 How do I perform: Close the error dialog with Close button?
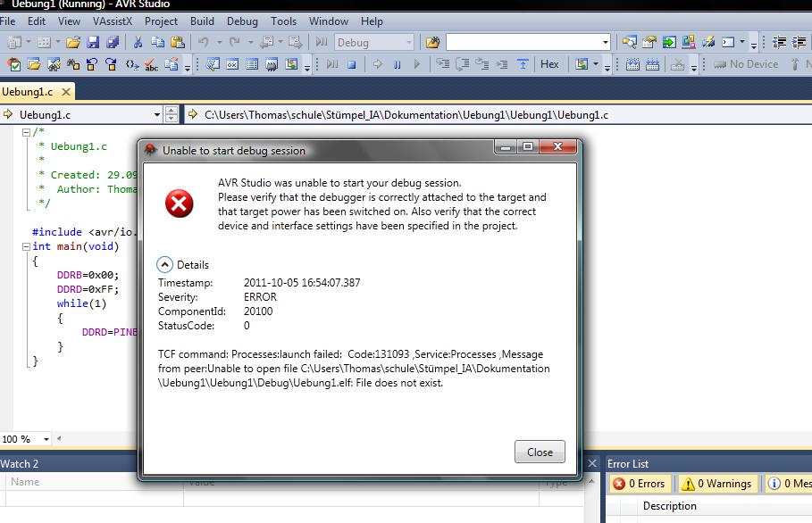(x=540, y=452)
